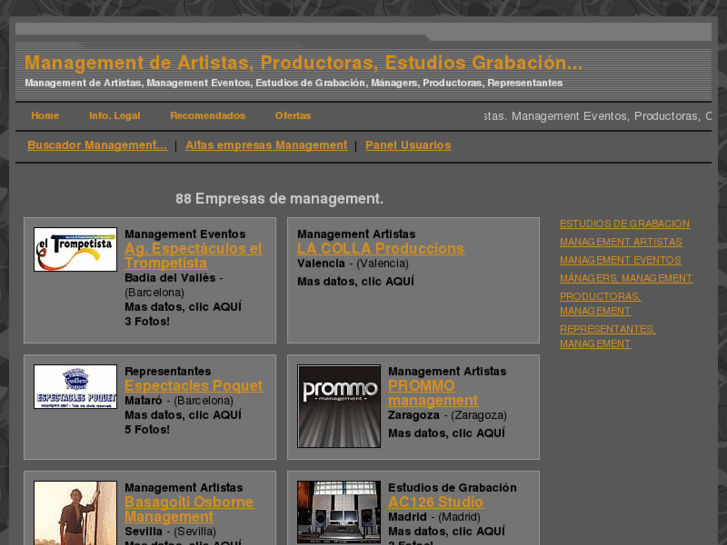Click '5 Fotos!' text in Poquet card

[x=147, y=430]
